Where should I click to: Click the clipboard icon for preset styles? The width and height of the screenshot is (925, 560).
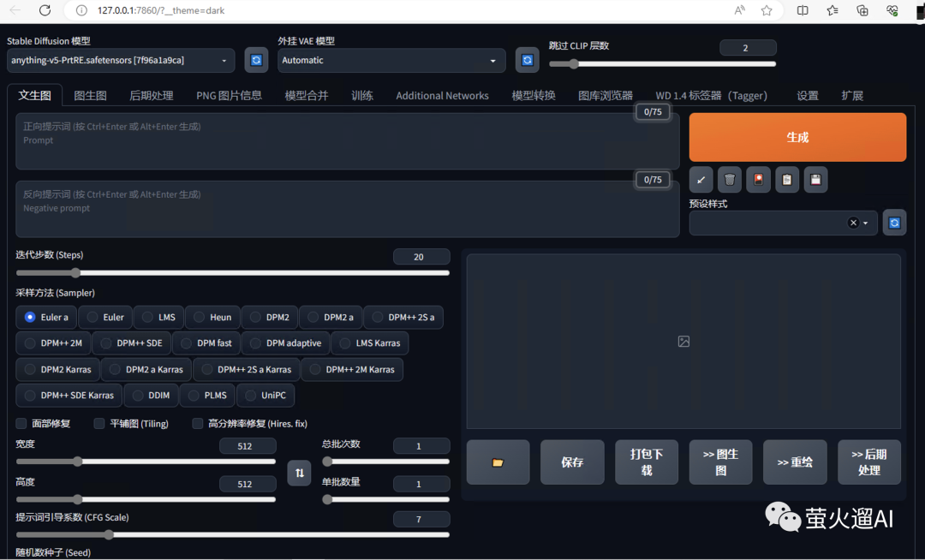click(x=787, y=180)
